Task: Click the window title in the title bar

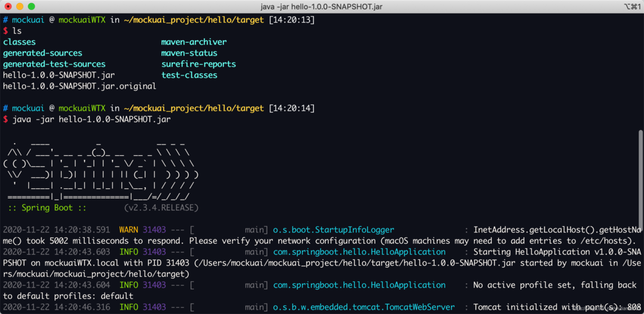Action: click(321, 6)
